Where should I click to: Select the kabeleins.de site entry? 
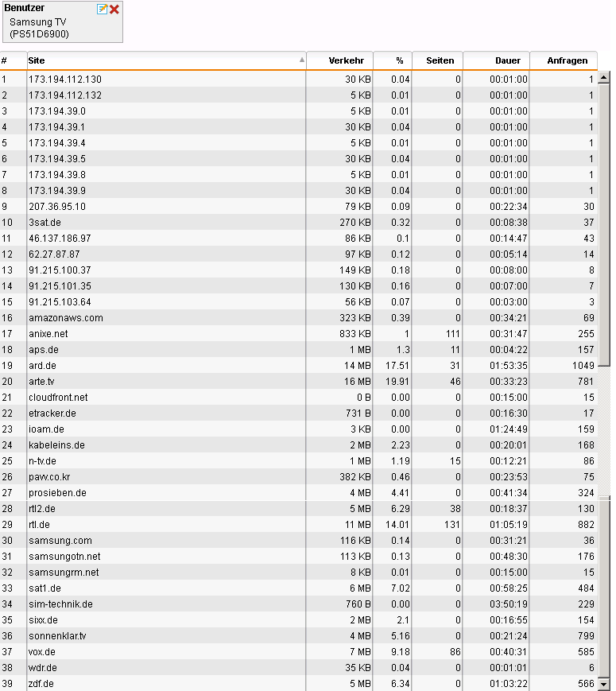click(x=57, y=445)
